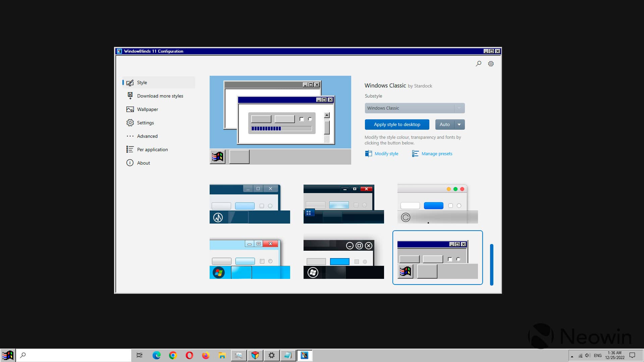Click the Manage presets icon

(x=415, y=154)
